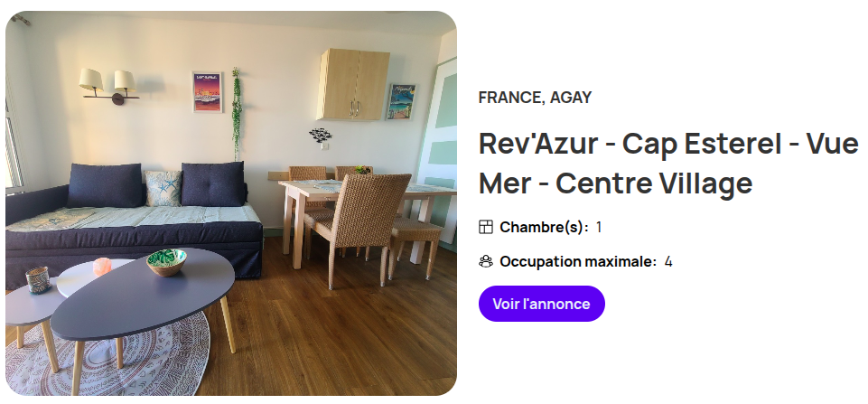This screenshot has width=868, height=404.
Task: Select the Rev'Azur - Cap Esterel listing title
Action: click(668, 163)
